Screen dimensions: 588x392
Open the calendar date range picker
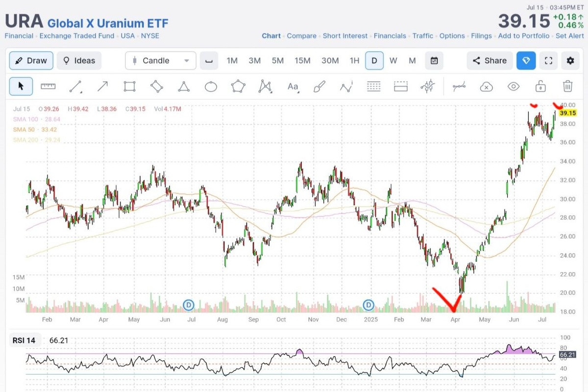tap(434, 61)
